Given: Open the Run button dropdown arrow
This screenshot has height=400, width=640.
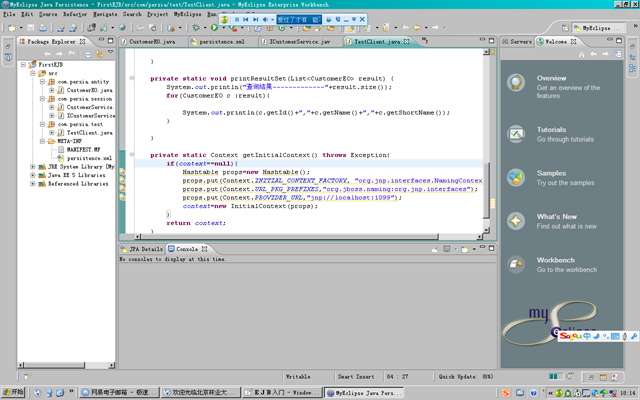Looking at the screenshot, I should [222, 28].
